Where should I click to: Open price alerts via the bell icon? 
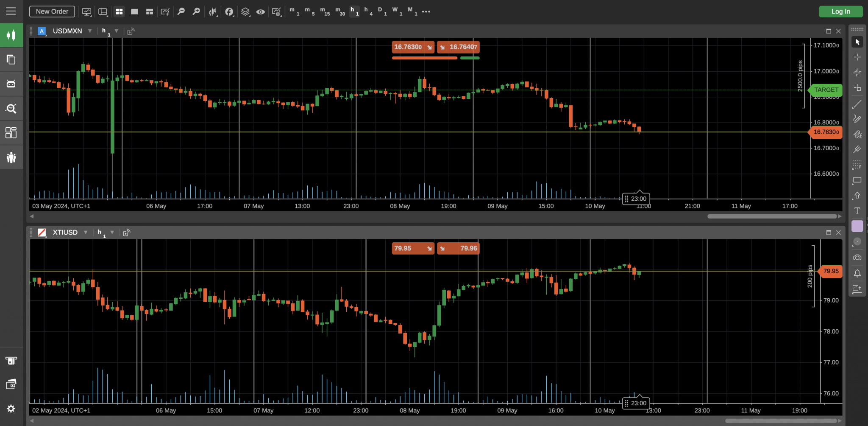tap(857, 274)
